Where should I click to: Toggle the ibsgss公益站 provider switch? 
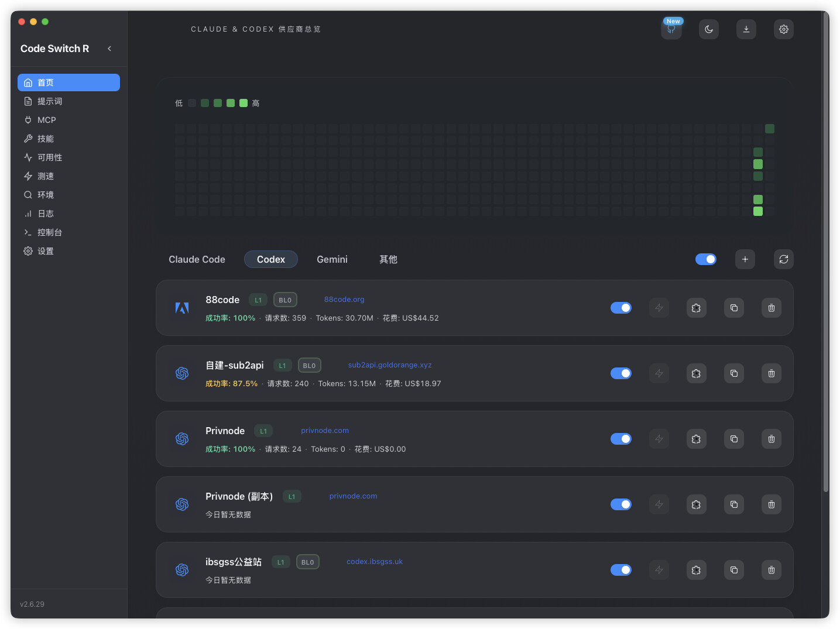[x=621, y=570]
